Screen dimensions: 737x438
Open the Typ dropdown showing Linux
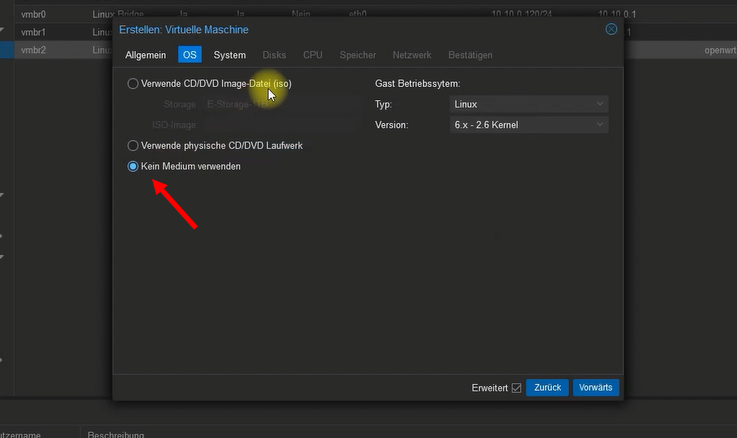[x=529, y=104]
